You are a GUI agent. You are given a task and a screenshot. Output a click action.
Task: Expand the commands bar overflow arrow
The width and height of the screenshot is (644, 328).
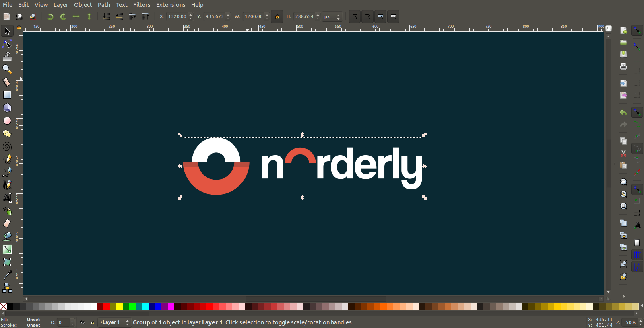coord(624,297)
